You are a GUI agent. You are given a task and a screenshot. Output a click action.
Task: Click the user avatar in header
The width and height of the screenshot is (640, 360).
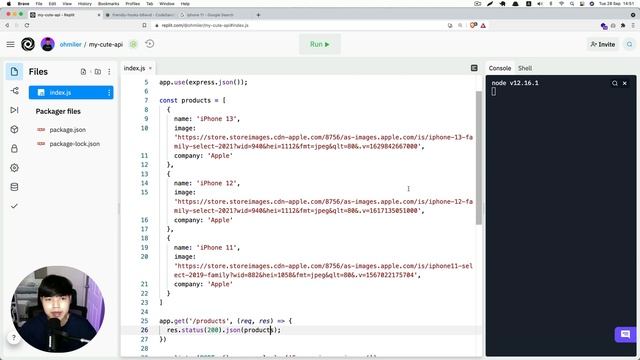48,44
